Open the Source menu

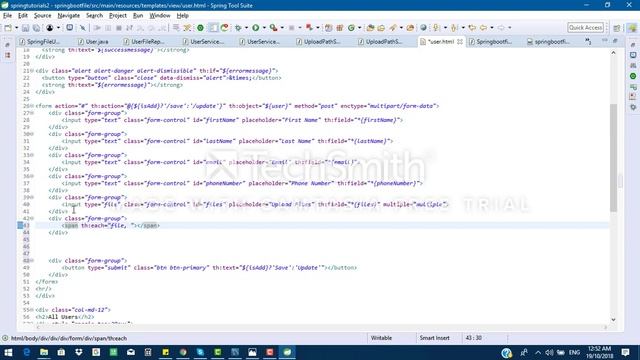(42, 16)
